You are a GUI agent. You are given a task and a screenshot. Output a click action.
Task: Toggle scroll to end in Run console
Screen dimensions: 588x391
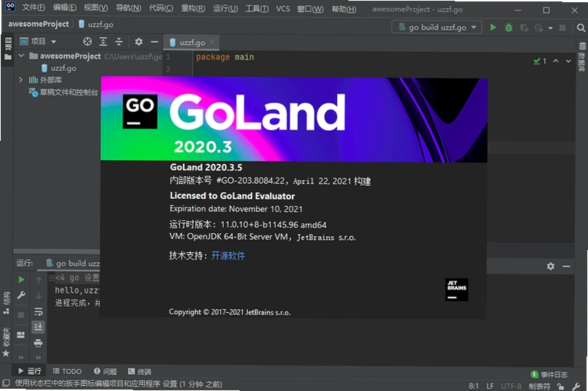coord(38,327)
